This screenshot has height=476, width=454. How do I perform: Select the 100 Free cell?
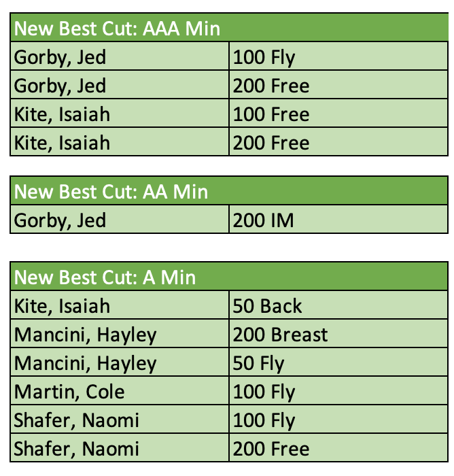(270, 114)
